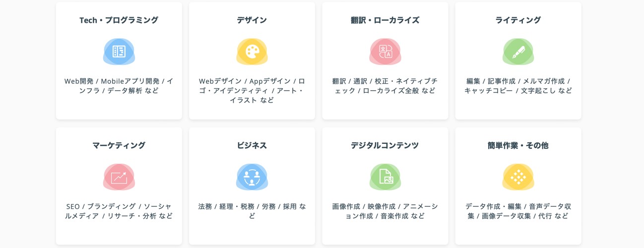Open the デジタルコンテンツ heading
Image resolution: width=644 pixels, height=248 pixels.
coord(385,145)
